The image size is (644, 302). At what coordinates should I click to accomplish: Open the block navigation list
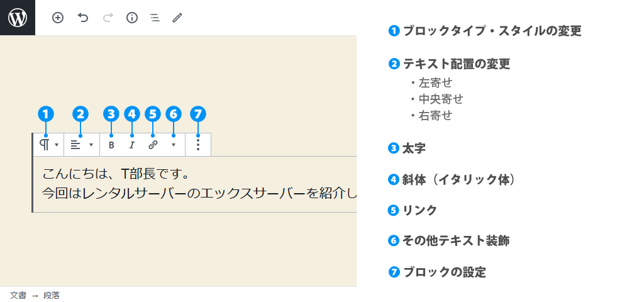click(155, 18)
